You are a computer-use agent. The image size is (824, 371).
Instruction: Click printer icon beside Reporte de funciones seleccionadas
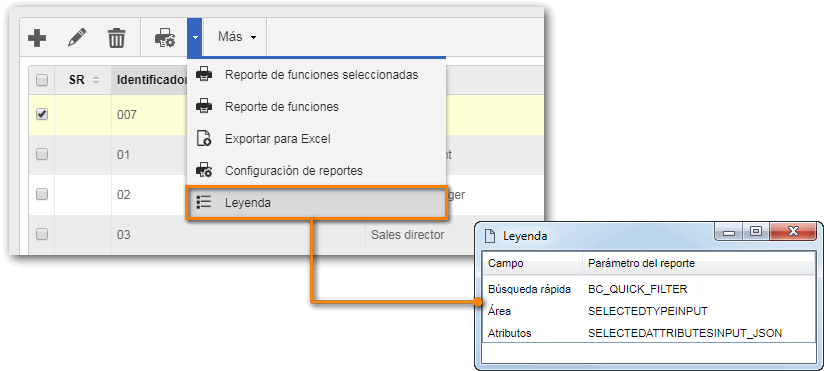pyautogui.click(x=204, y=75)
